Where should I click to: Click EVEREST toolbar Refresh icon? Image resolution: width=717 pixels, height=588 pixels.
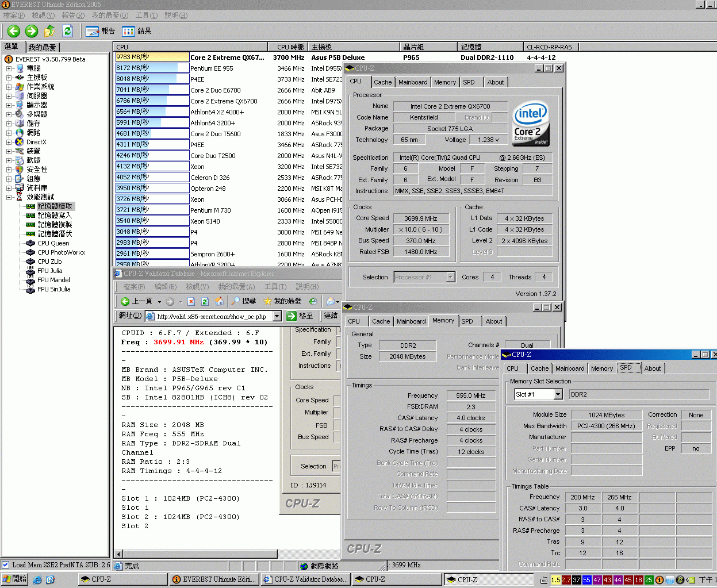pos(67,31)
